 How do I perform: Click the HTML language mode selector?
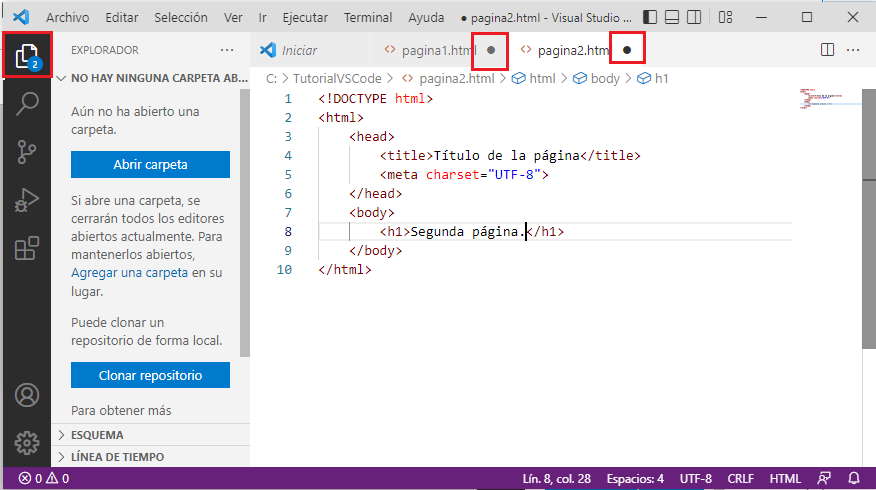coord(785,479)
